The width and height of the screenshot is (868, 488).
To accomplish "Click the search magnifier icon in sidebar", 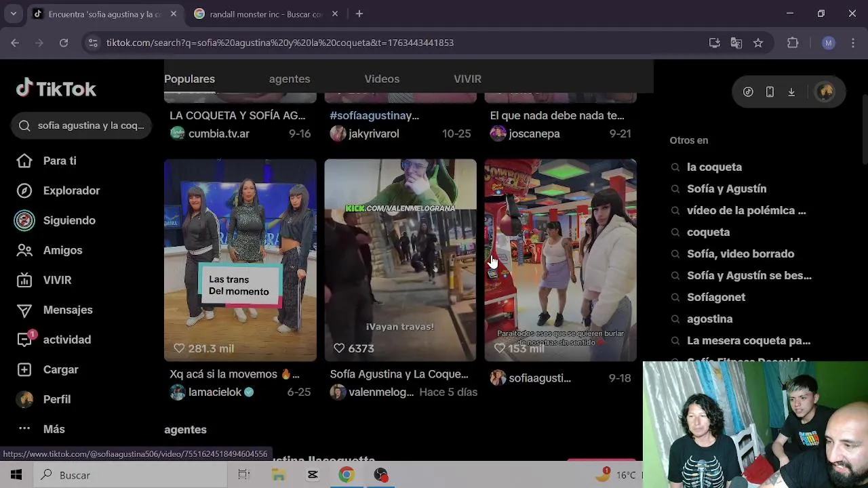I will pos(24,125).
